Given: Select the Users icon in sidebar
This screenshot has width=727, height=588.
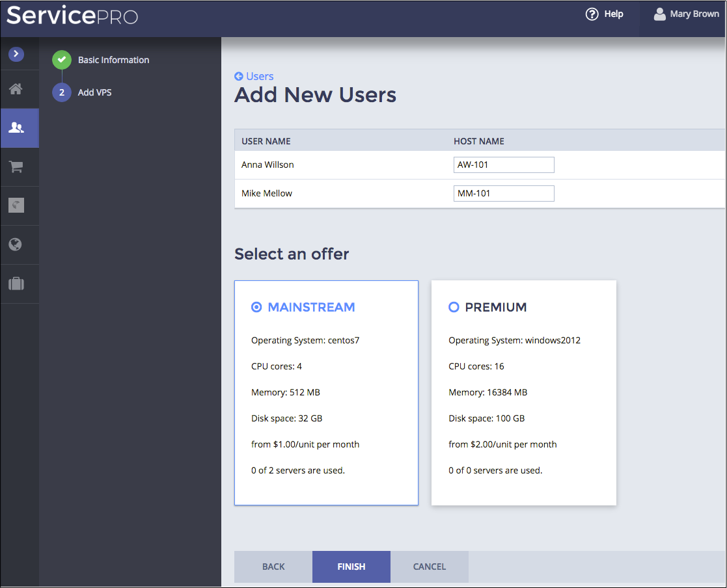Looking at the screenshot, I should pos(17,128).
